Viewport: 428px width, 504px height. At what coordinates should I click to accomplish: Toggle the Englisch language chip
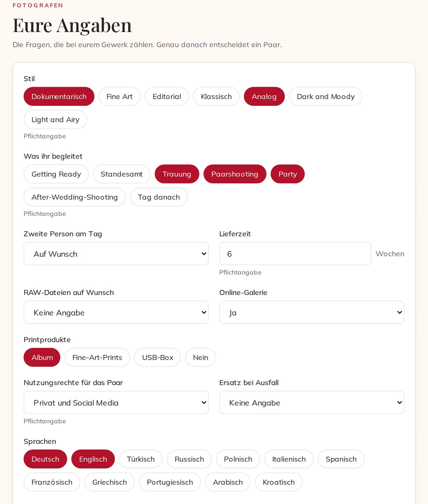93,459
